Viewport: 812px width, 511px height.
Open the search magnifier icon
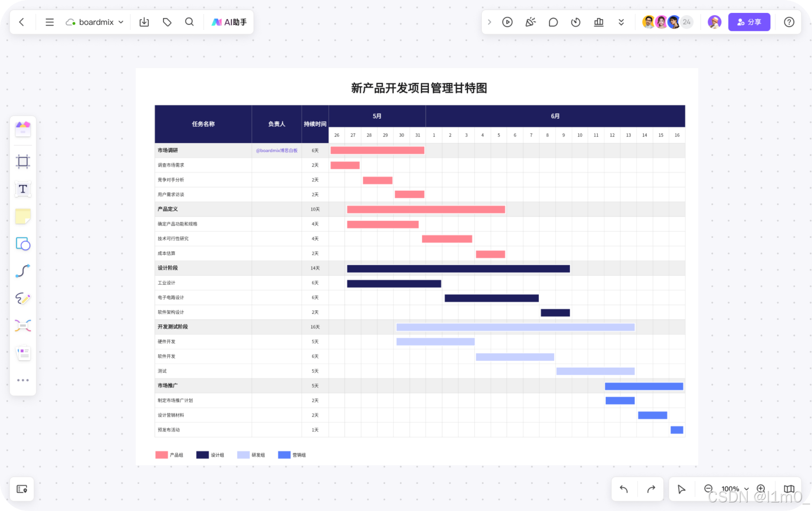189,22
